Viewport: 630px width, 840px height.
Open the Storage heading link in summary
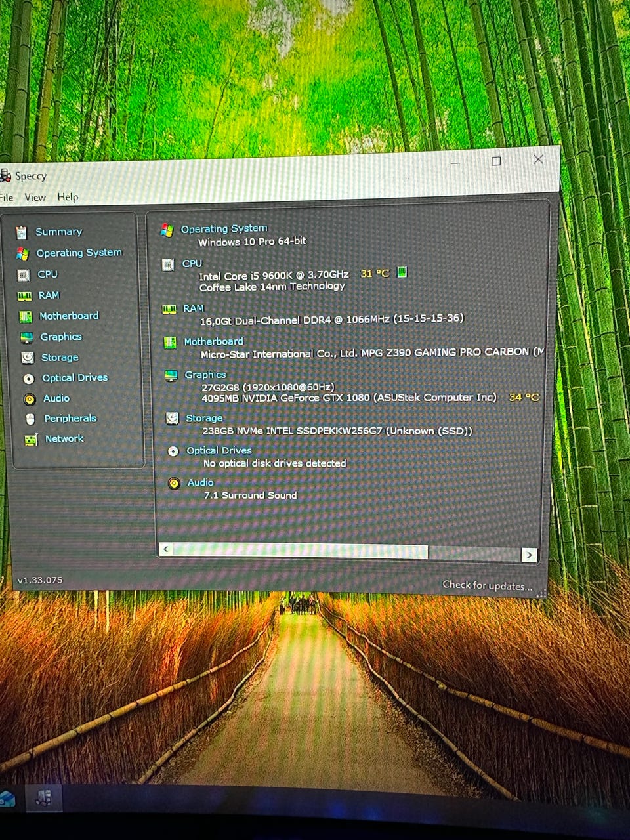pyautogui.click(x=204, y=418)
